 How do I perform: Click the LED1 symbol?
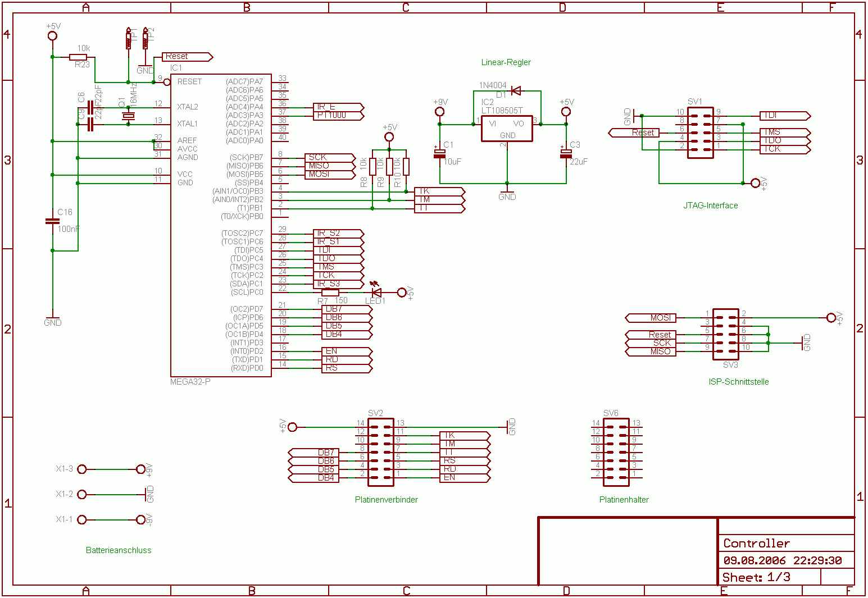tap(375, 291)
